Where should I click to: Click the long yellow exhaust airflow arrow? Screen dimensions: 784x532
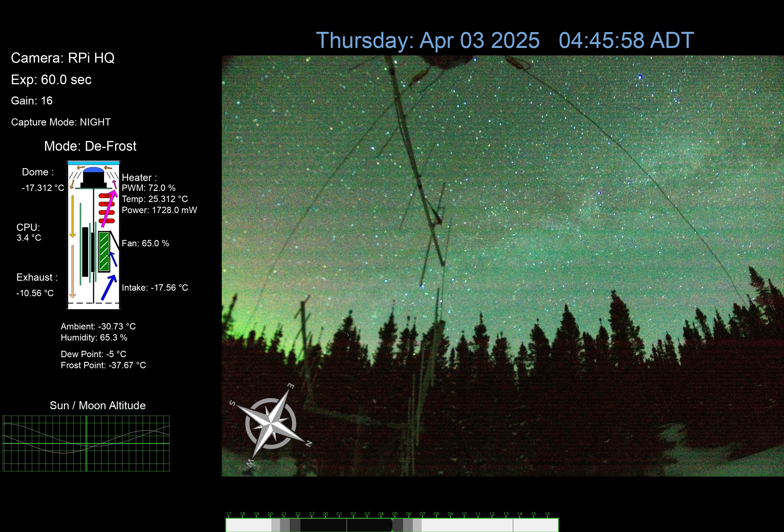point(72,216)
